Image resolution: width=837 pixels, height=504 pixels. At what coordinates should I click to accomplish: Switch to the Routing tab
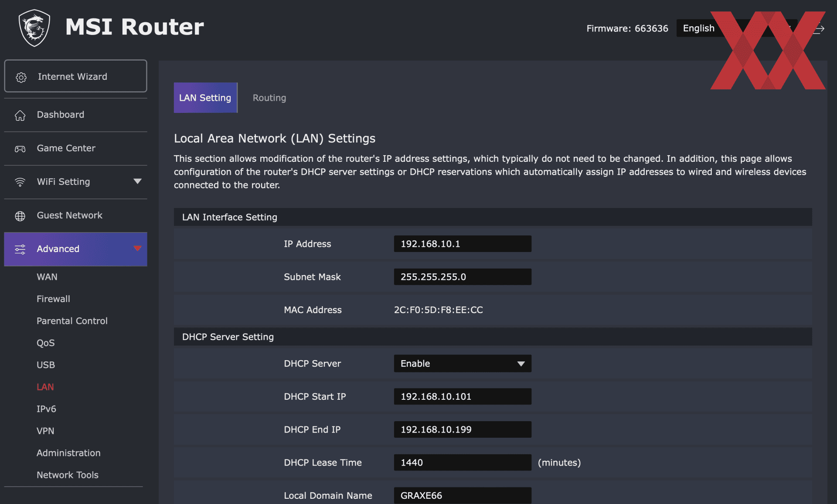pos(269,98)
